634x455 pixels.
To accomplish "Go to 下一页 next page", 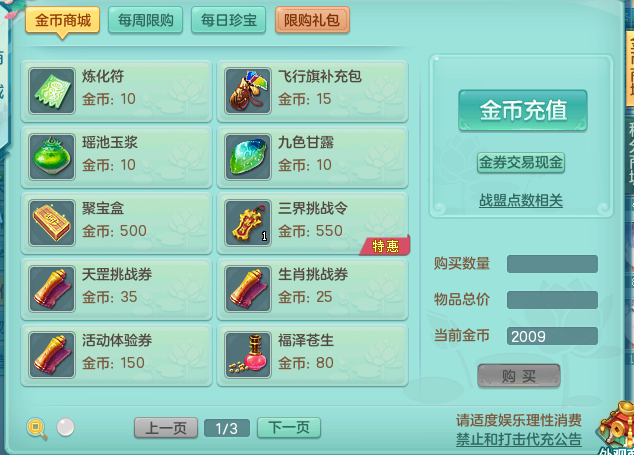I will (289, 427).
